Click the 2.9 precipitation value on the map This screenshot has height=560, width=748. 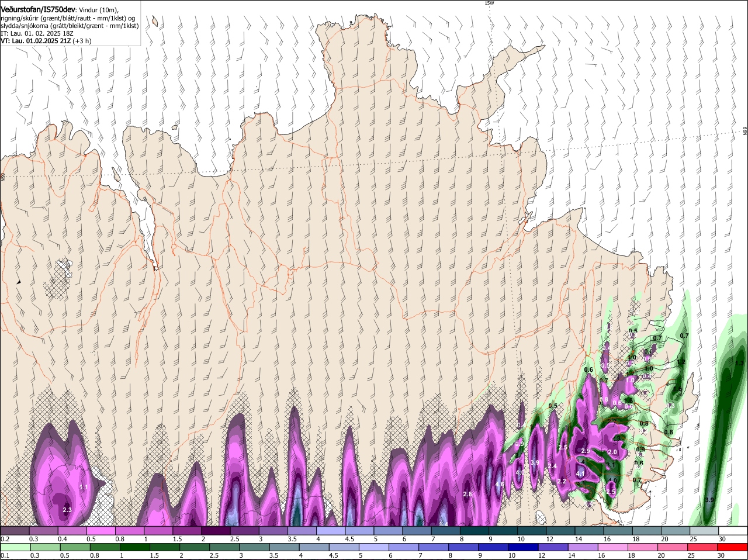click(586, 451)
